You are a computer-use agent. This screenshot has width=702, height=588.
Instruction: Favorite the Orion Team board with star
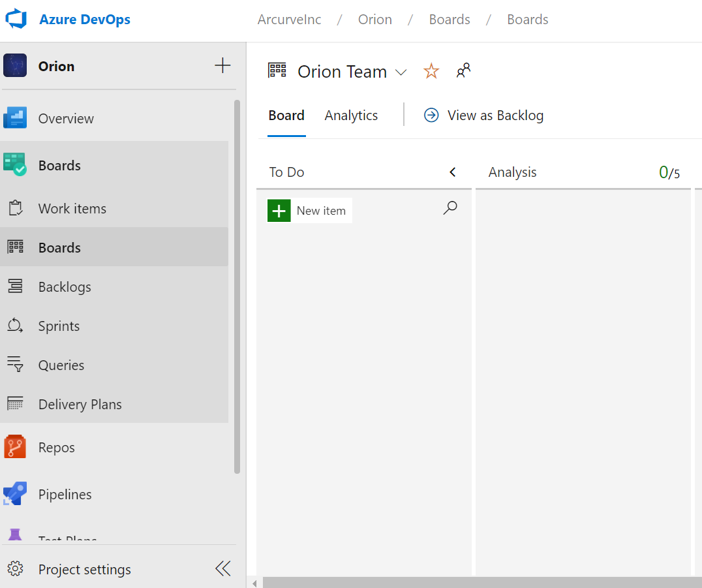(431, 71)
